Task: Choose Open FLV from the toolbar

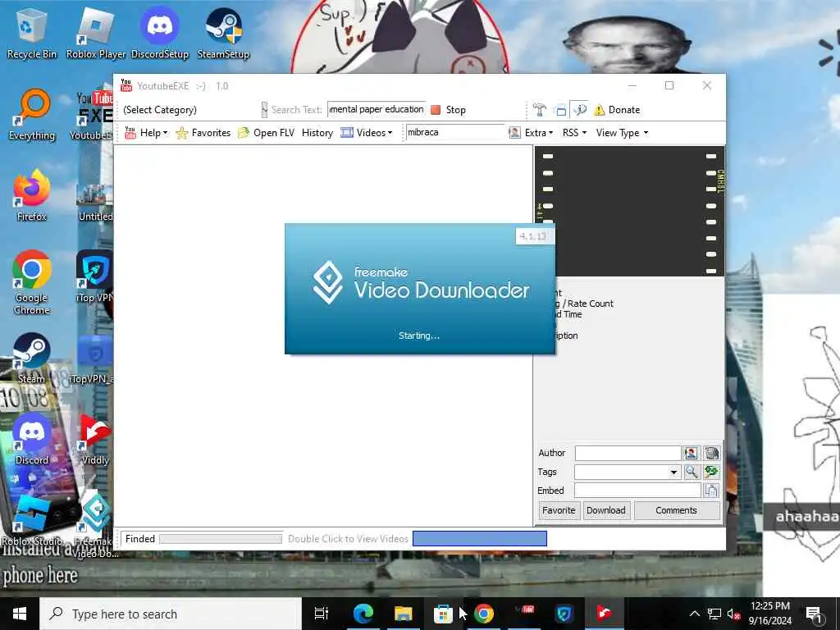Action: [267, 133]
